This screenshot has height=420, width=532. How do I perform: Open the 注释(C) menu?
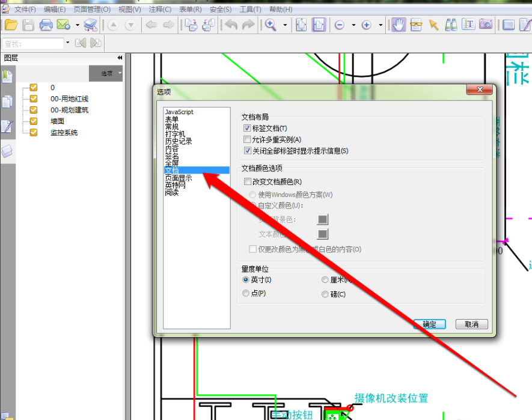pyautogui.click(x=160, y=9)
